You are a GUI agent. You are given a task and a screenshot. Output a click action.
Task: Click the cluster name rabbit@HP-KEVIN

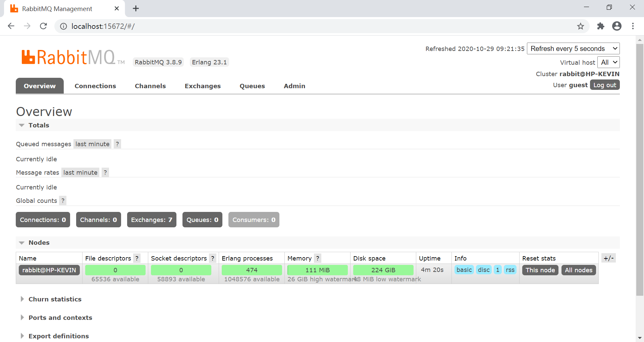coord(589,74)
